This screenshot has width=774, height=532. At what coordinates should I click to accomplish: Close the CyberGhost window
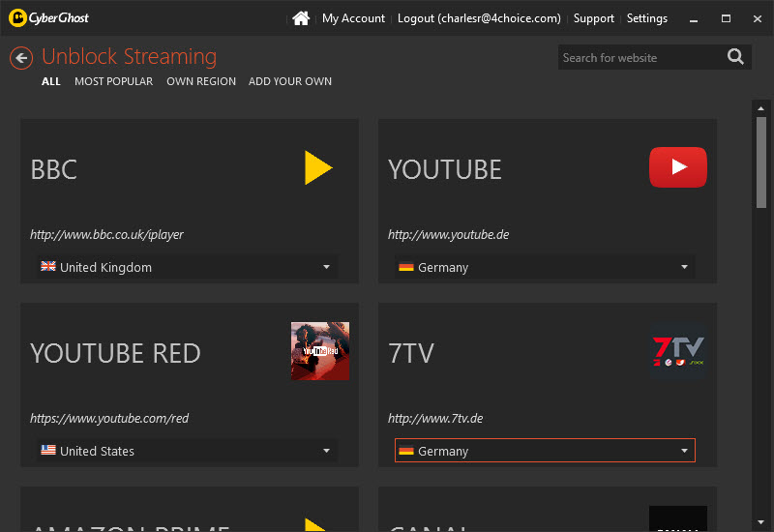click(758, 18)
